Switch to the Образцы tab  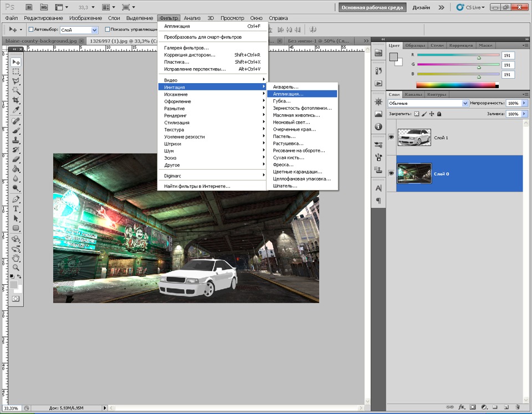(x=415, y=45)
